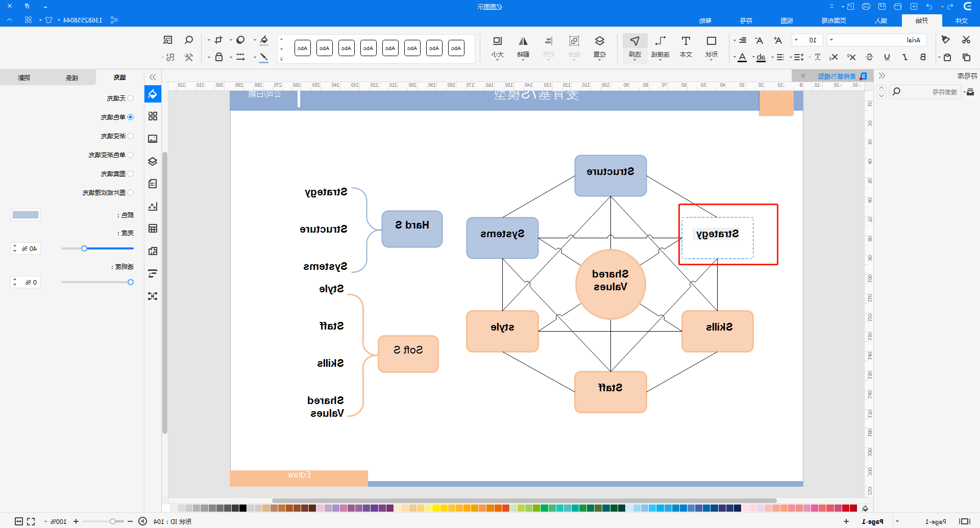Click the brightness slider handle

(x=84, y=248)
